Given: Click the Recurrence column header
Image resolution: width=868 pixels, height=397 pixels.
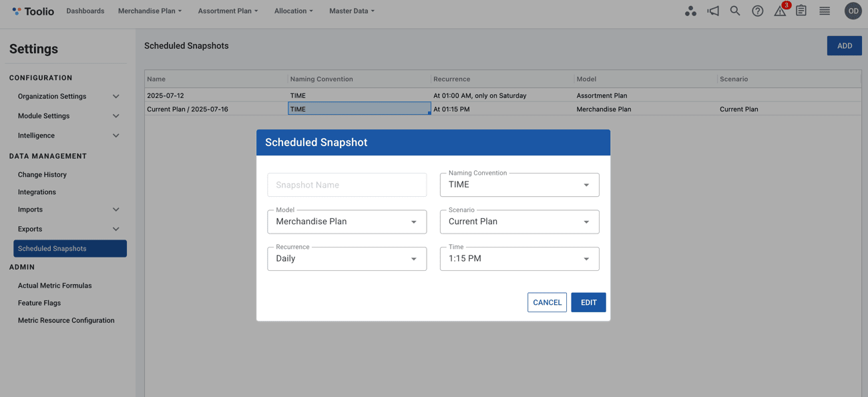Looking at the screenshot, I should (503, 79).
